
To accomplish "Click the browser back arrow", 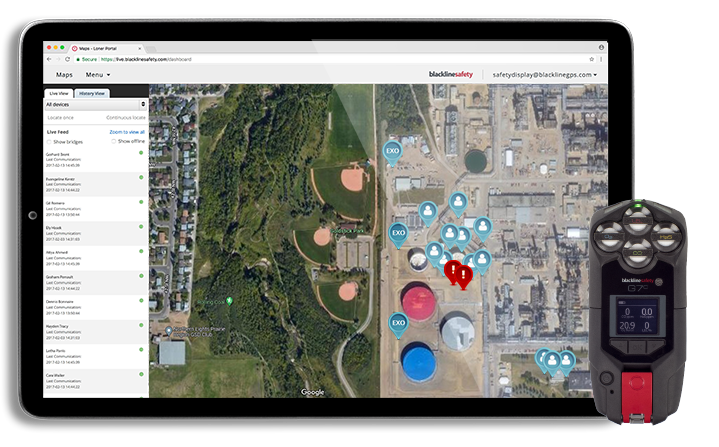I will coord(51,60).
